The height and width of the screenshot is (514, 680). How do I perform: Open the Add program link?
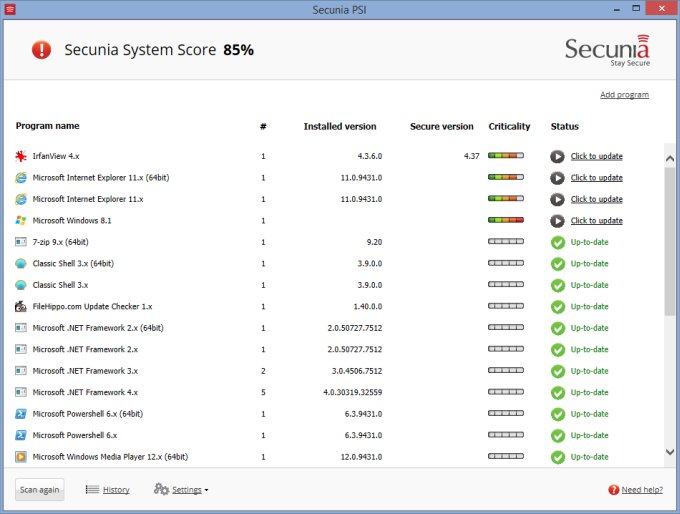click(624, 95)
